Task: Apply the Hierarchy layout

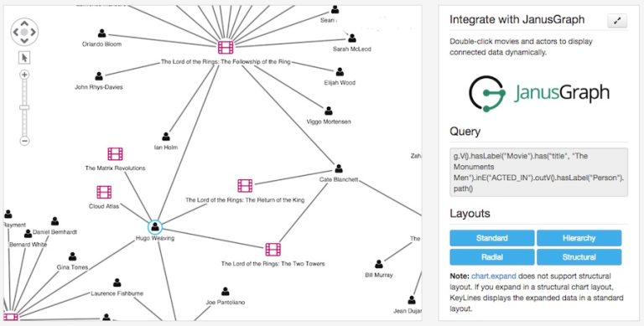Action: point(579,238)
